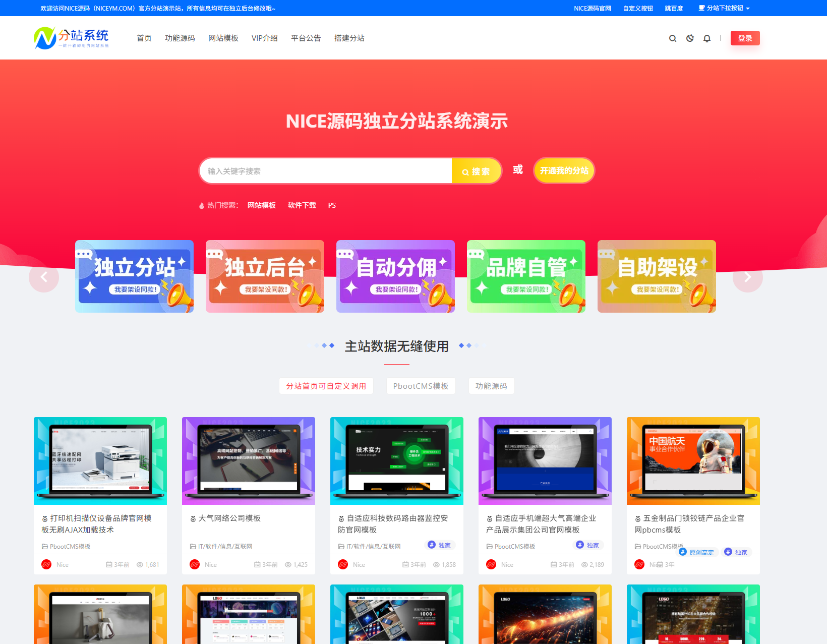Open the 独立分站 banner card

pyautogui.click(x=134, y=276)
